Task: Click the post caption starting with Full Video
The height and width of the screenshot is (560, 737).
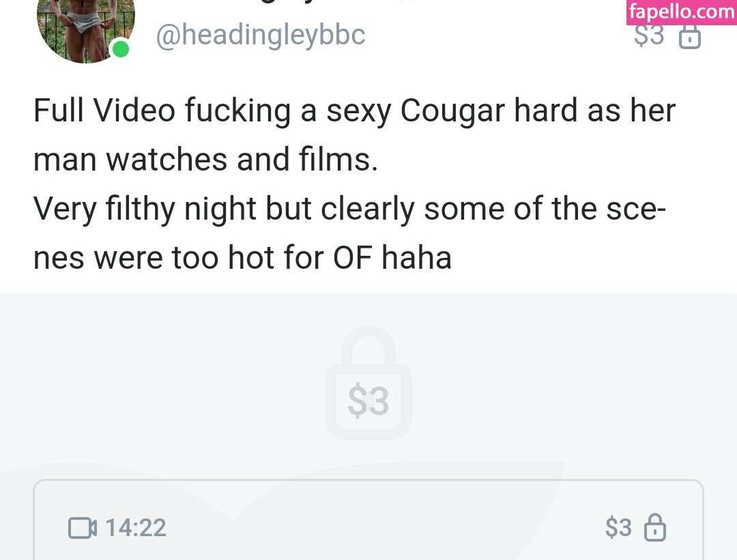Action: point(354,183)
